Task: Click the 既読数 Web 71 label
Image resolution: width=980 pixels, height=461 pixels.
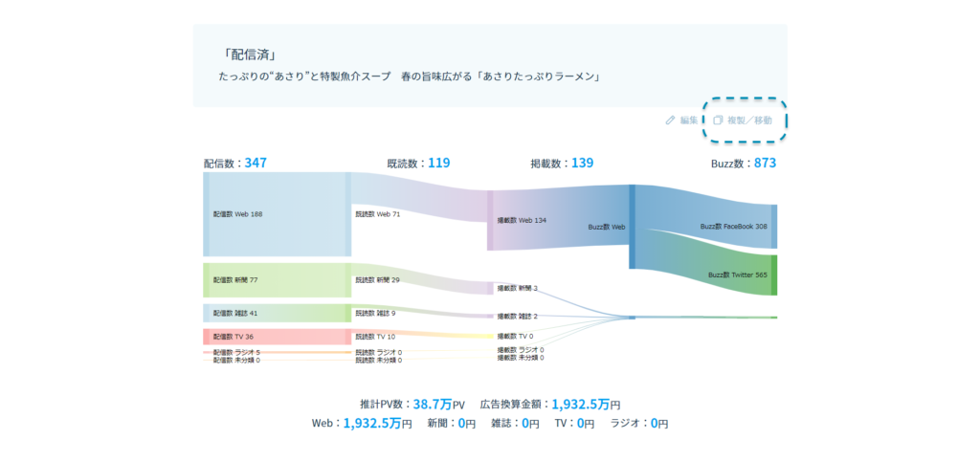Action: [x=377, y=214]
